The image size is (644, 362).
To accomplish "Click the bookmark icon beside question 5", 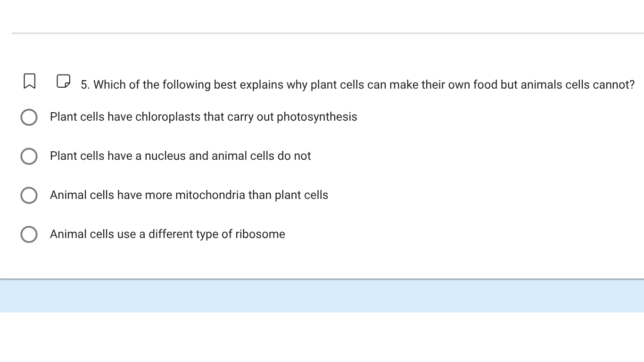I will tap(29, 81).
